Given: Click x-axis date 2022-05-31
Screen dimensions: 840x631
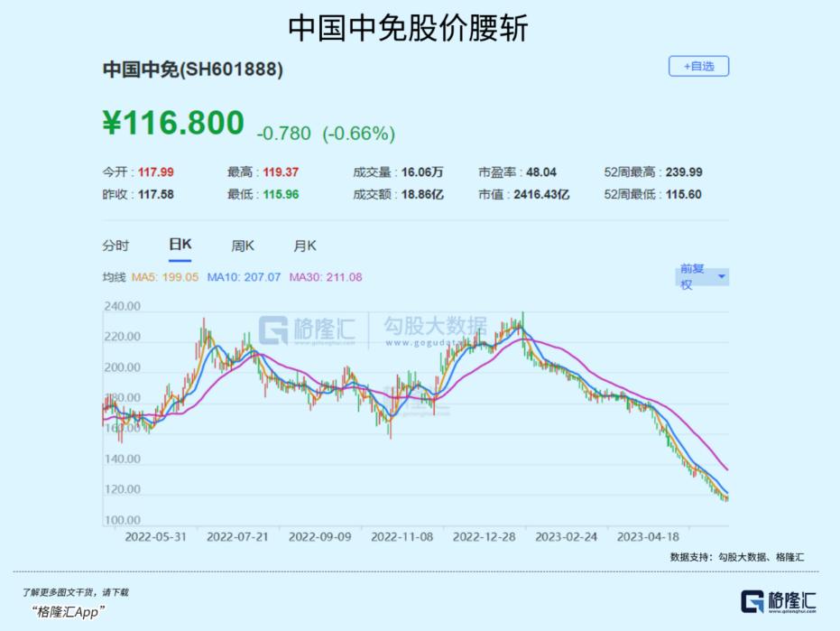Looking at the screenshot, I should 156,536.
